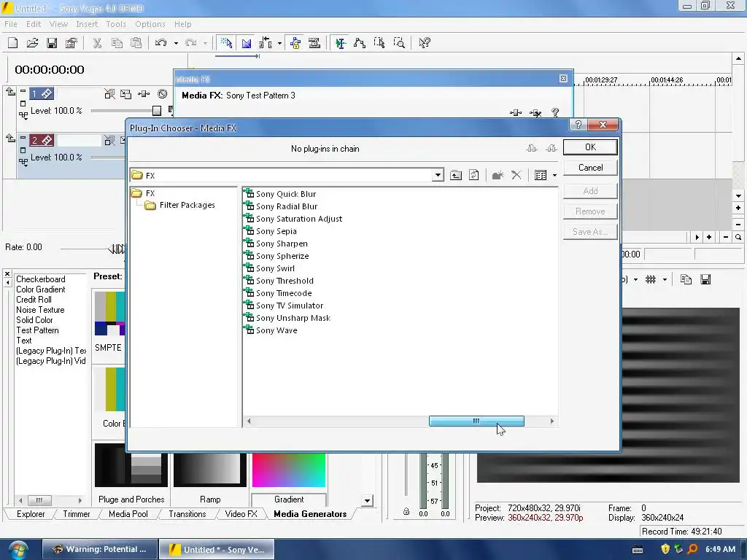
Task: Select the Normal Edit tool
Action: point(340,43)
